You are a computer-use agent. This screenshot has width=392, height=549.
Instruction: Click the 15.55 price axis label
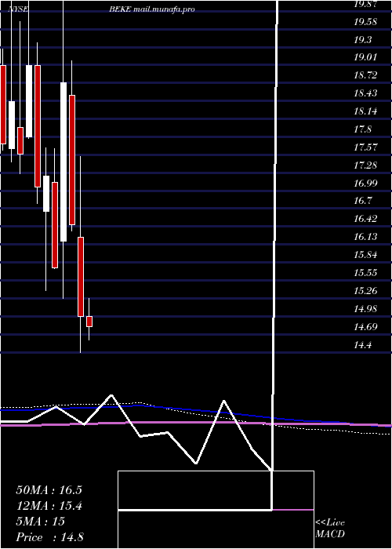coord(365,273)
